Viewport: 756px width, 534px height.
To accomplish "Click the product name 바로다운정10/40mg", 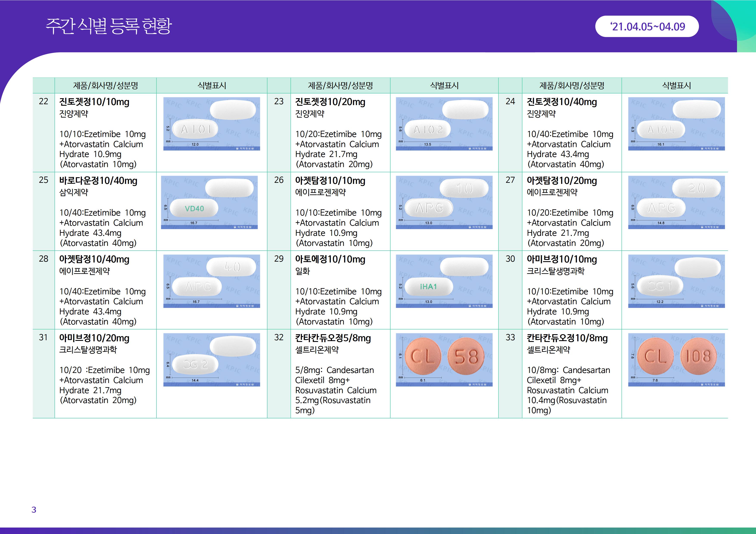I will tap(98, 181).
